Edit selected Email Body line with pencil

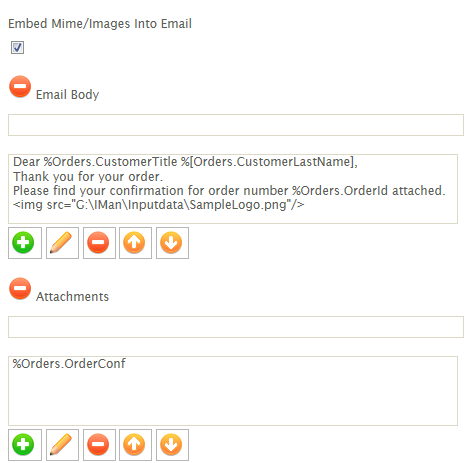tap(62, 243)
